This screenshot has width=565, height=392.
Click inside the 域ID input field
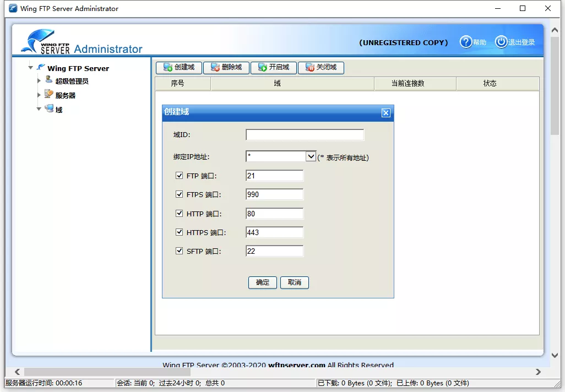coord(305,134)
